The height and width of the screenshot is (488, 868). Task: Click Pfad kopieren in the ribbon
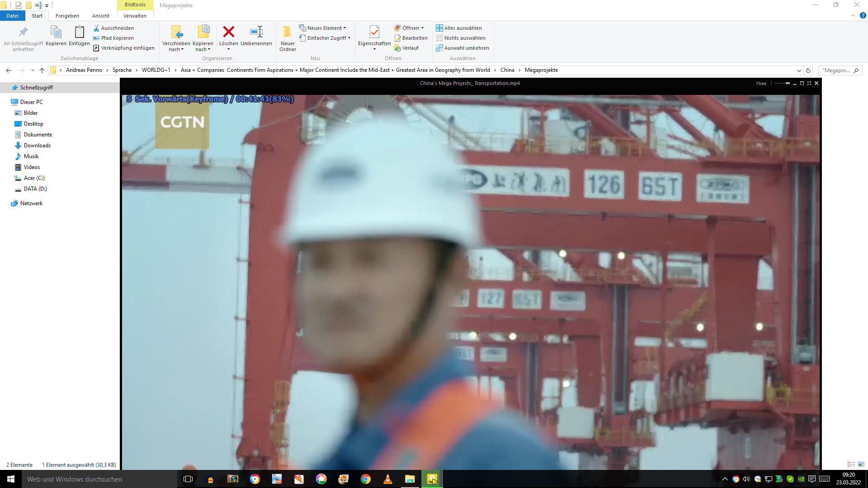click(x=113, y=38)
